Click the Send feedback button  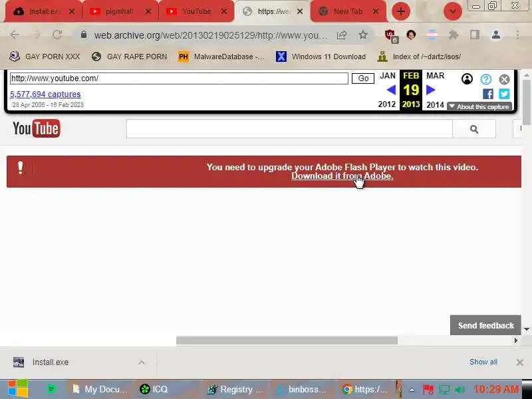(486, 325)
